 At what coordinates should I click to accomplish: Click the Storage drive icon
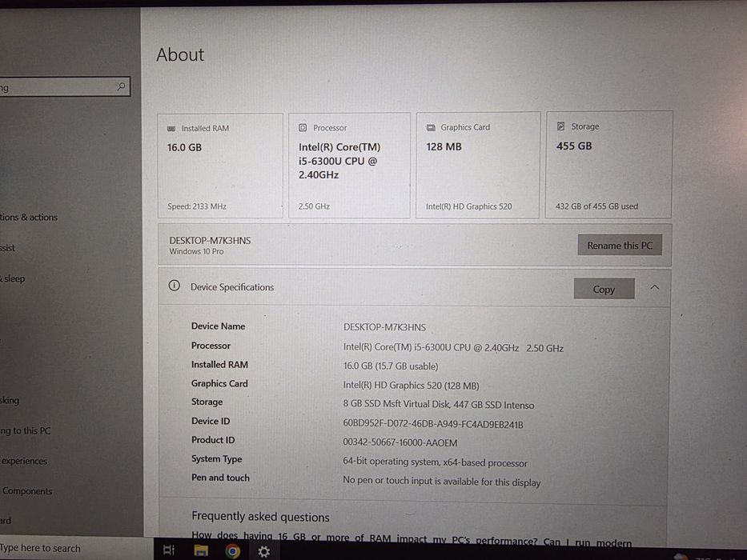coord(560,126)
